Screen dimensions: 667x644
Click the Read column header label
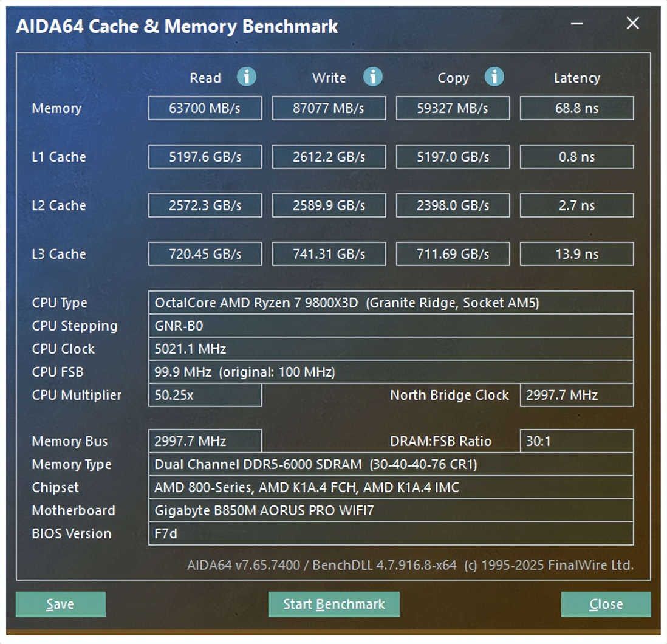(x=205, y=78)
